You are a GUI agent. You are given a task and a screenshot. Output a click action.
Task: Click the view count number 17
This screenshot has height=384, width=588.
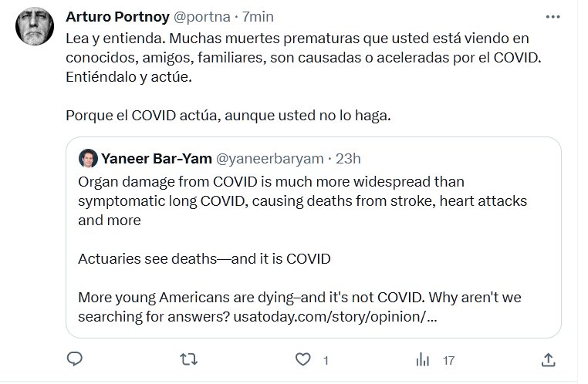click(x=448, y=360)
